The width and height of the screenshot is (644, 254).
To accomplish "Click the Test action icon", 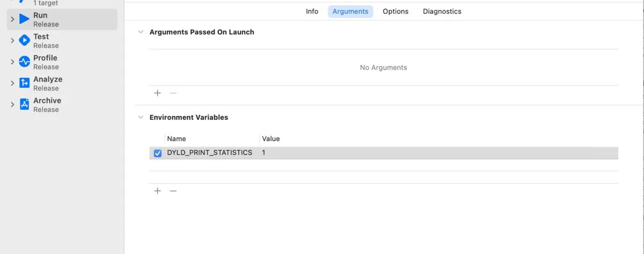I will [x=24, y=40].
